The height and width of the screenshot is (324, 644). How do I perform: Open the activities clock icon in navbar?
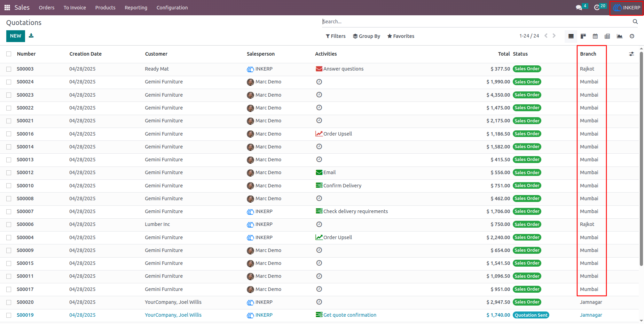point(597,8)
